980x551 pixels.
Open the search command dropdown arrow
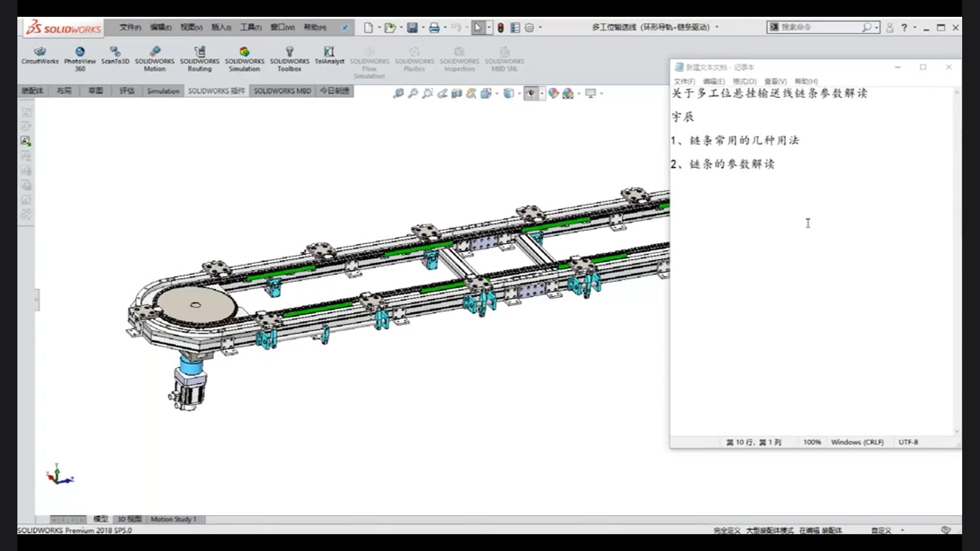click(877, 27)
